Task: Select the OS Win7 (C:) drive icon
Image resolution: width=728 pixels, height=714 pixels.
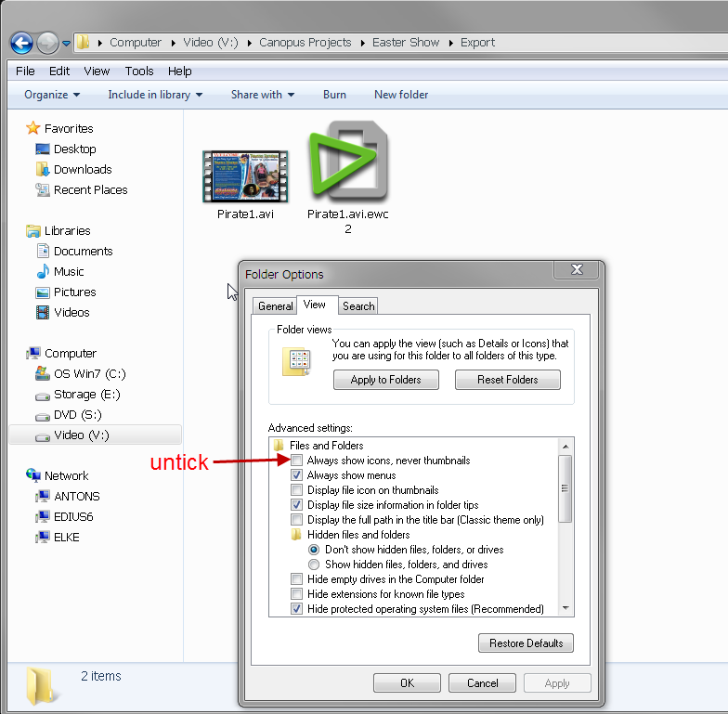Action: pyautogui.click(x=43, y=373)
